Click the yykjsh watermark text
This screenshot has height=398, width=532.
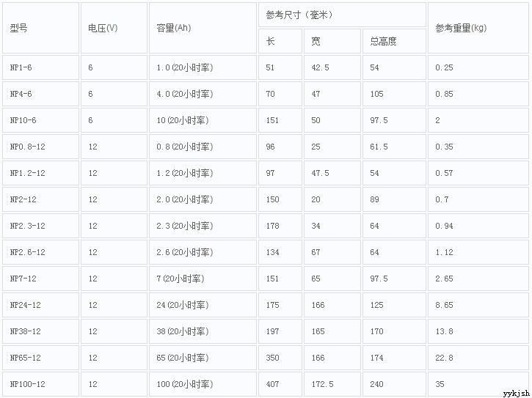tap(516, 393)
